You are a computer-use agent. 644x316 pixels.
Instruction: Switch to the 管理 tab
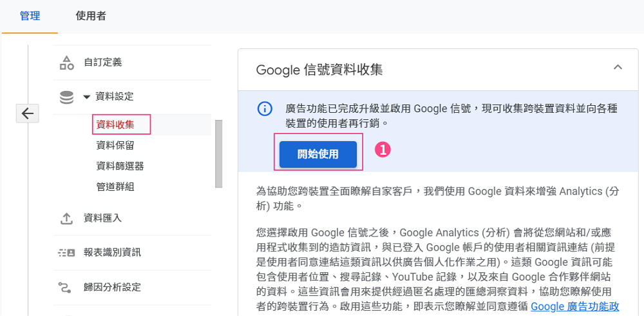click(x=30, y=16)
